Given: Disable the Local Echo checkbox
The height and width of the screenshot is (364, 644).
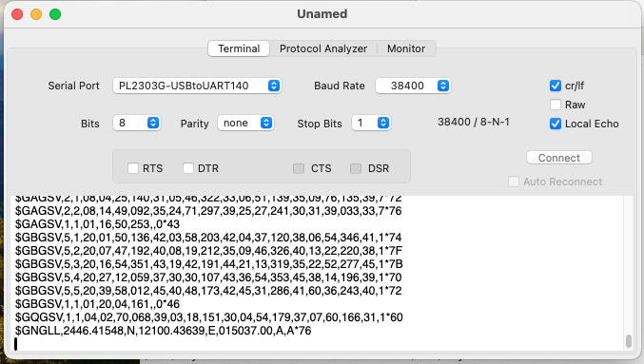Looking at the screenshot, I should (556, 124).
